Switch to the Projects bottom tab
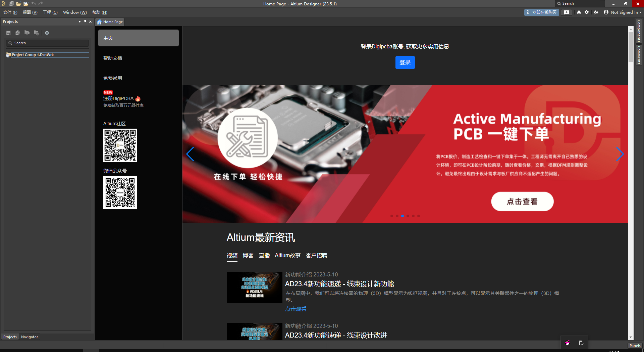The height and width of the screenshot is (352, 644). (x=10, y=337)
